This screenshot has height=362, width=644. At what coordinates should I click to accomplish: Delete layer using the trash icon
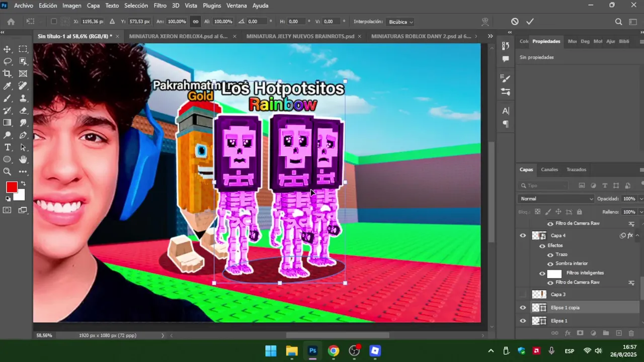pyautogui.click(x=631, y=333)
